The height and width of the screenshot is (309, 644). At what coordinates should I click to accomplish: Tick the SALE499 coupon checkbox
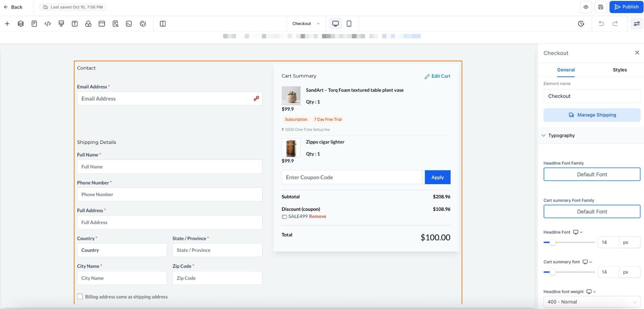[x=284, y=217]
